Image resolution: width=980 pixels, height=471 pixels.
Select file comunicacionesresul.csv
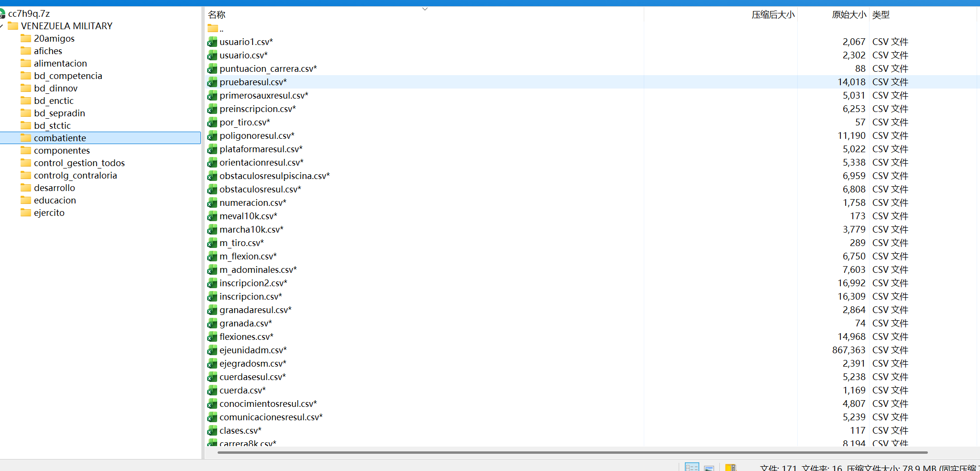point(271,417)
